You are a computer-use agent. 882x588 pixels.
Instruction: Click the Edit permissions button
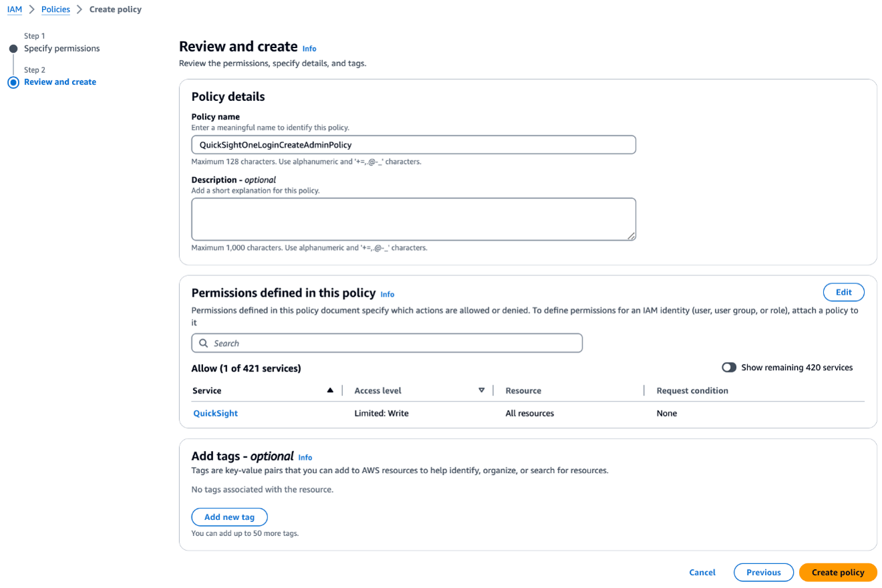[844, 292]
